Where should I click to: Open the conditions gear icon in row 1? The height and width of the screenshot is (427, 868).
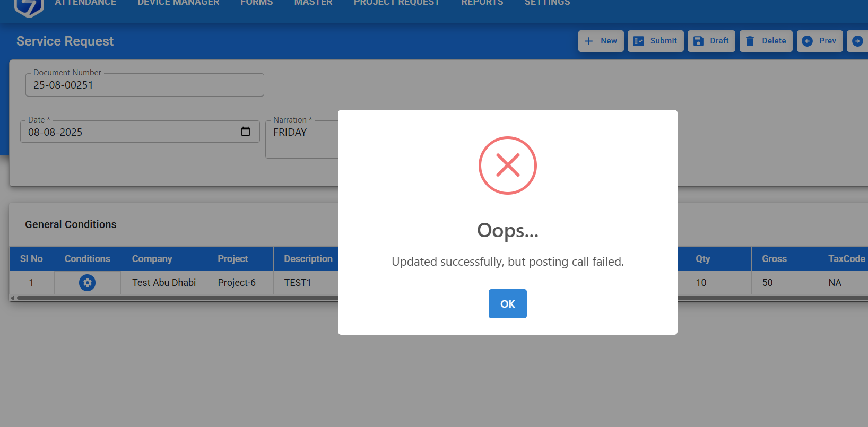87,283
